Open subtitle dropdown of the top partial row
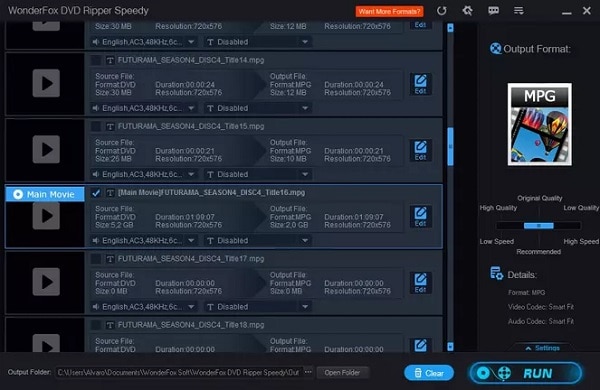 (257, 42)
